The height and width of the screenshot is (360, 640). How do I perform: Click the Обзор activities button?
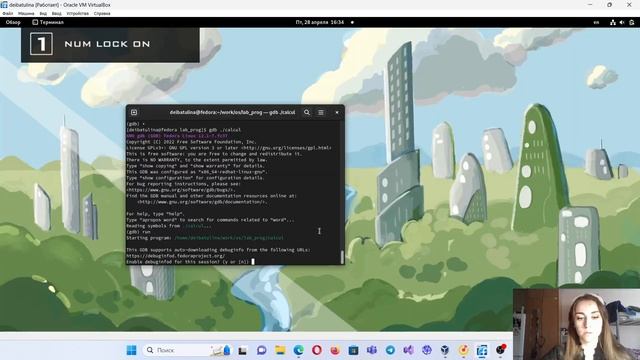tap(13, 22)
